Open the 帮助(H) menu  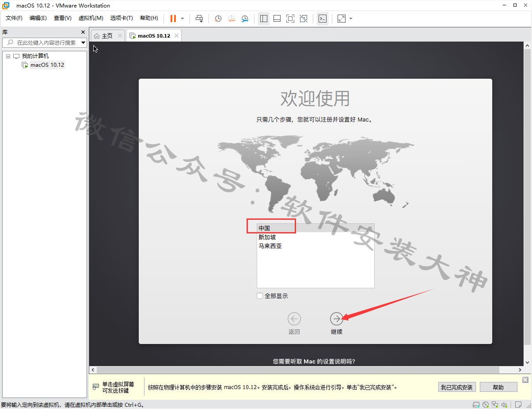coord(149,18)
